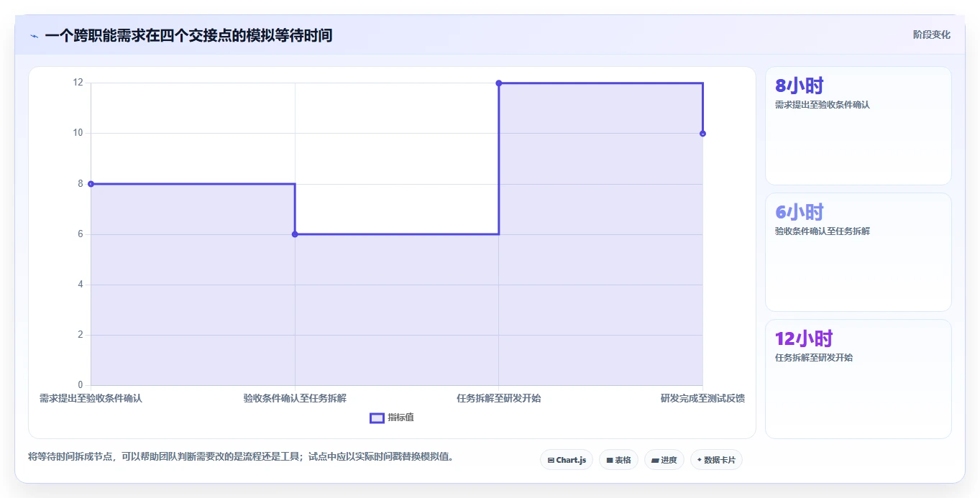980x498 pixels.
Task: Click card caption 验收条件确认至任务拆解
Action: (x=823, y=231)
